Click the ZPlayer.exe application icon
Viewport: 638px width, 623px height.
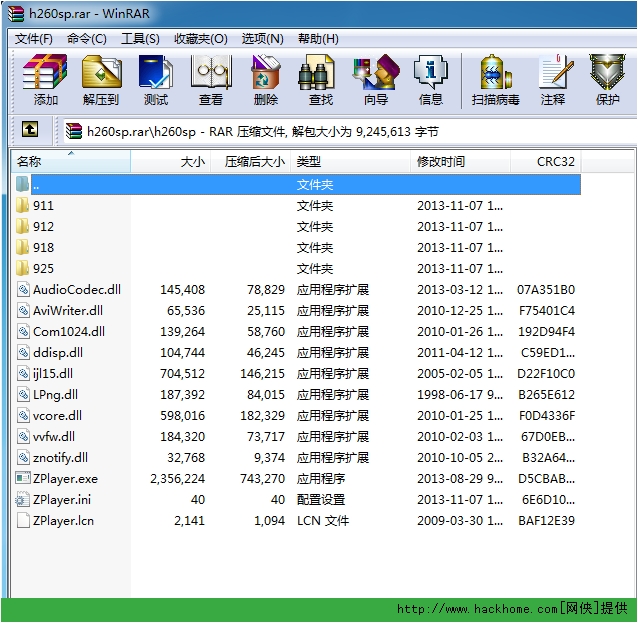coord(23,478)
